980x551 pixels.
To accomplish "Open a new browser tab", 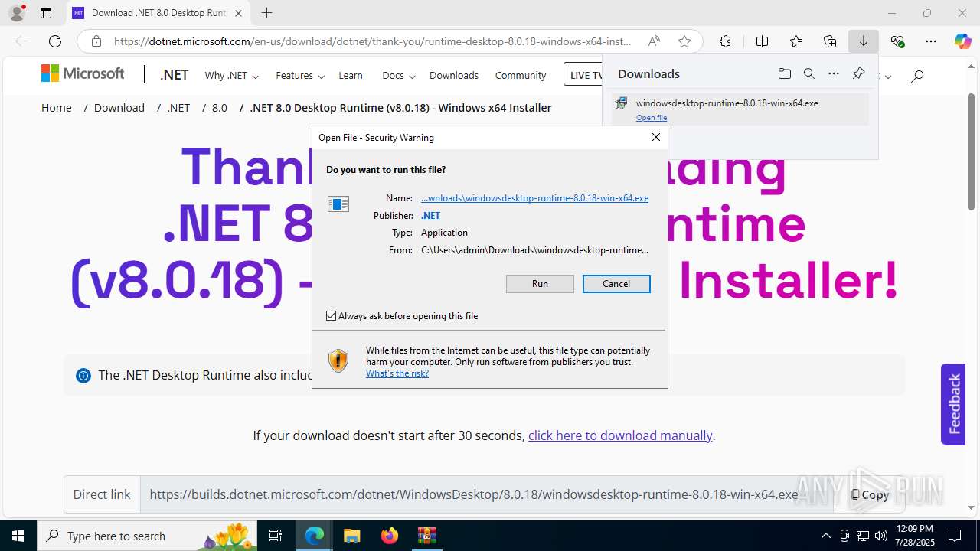I will [266, 13].
